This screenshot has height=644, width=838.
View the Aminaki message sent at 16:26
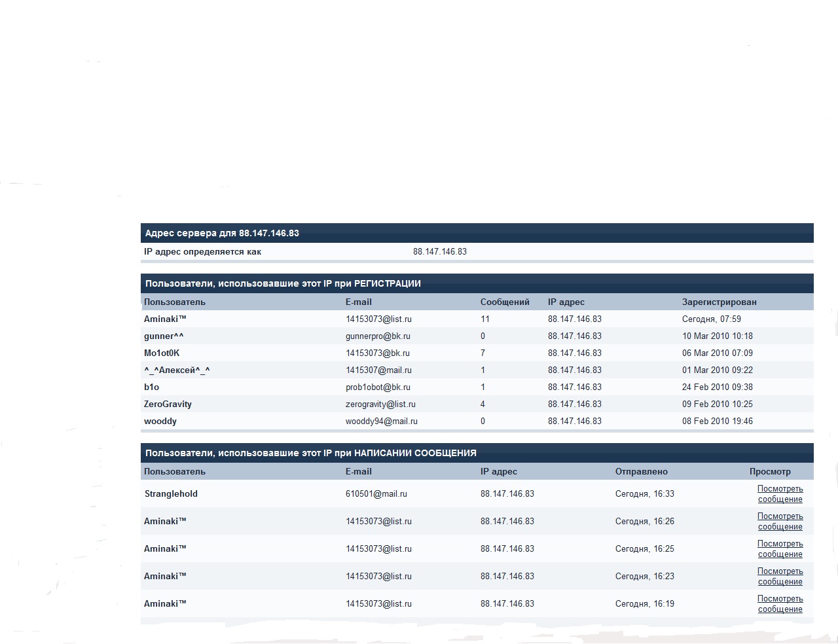click(x=780, y=522)
